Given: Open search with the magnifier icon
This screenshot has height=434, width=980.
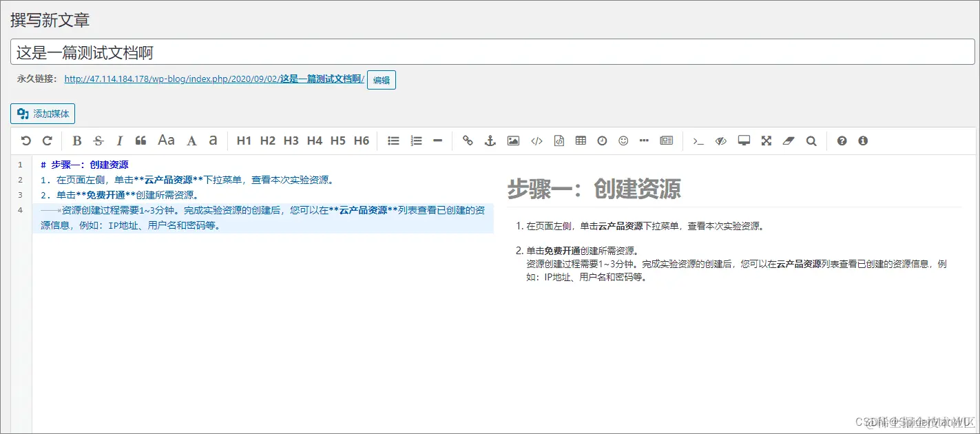Looking at the screenshot, I should (x=811, y=141).
